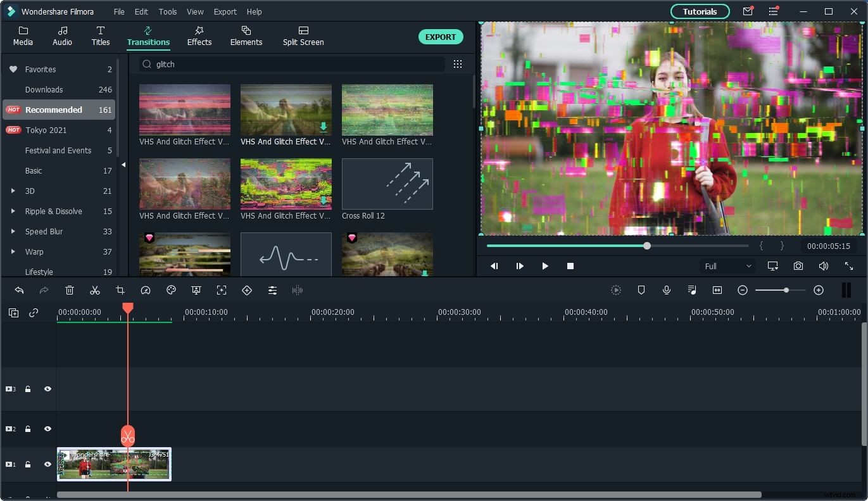The height and width of the screenshot is (501, 868).
Task: Open the Full preview quality dropdown
Action: coord(727,266)
